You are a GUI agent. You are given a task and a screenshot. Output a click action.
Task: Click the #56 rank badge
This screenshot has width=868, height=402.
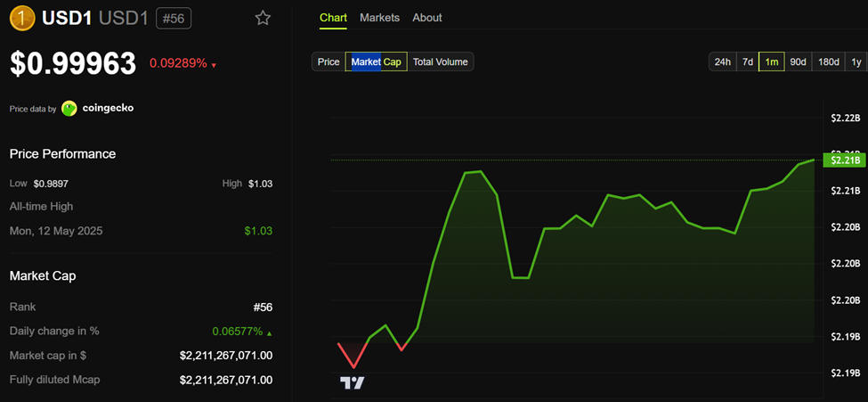tap(173, 18)
